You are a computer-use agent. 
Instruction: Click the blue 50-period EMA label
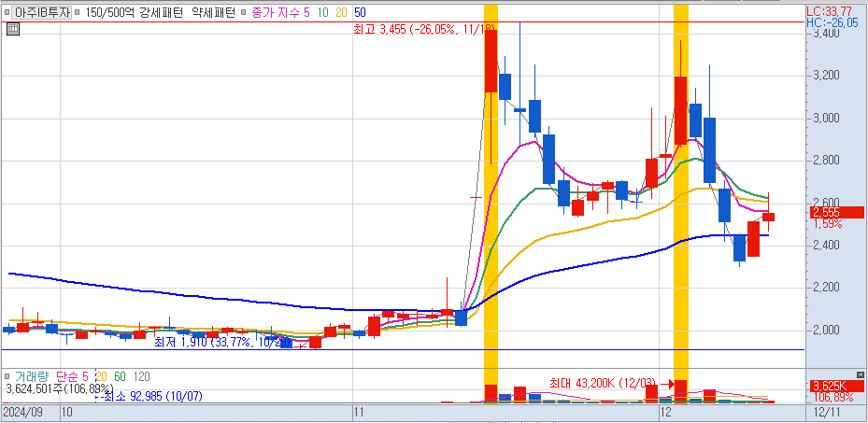[360, 12]
